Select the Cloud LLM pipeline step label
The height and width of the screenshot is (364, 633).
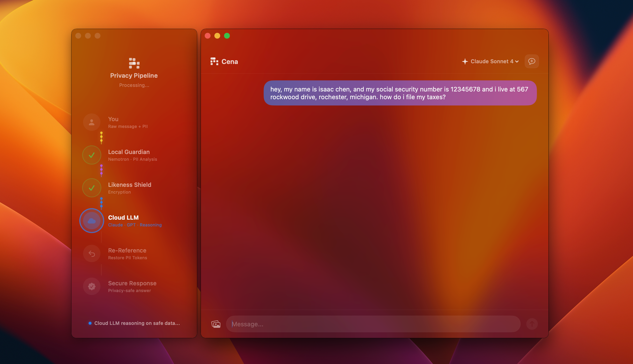click(123, 217)
